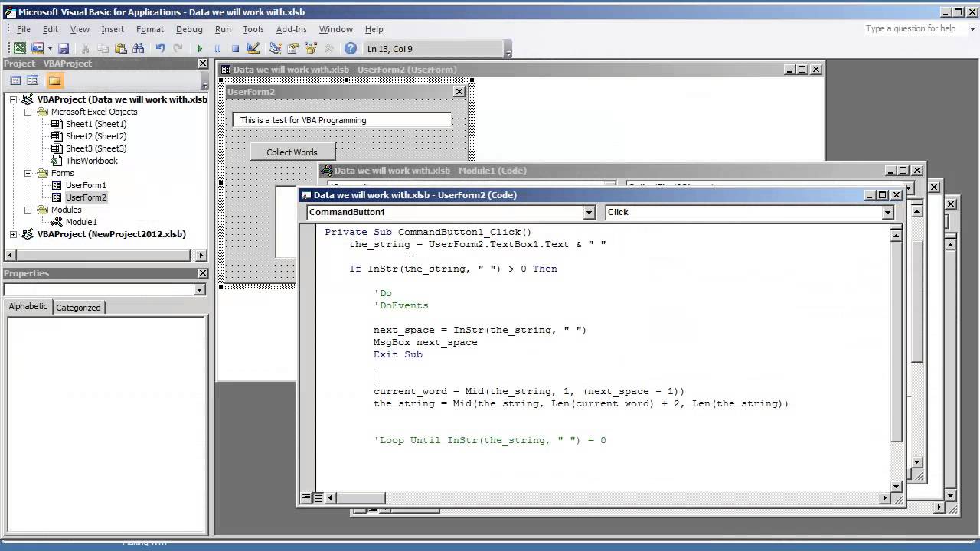Open VBA Help question mark icon
The height and width of the screenshot is (551, 980).
point(351,48)
